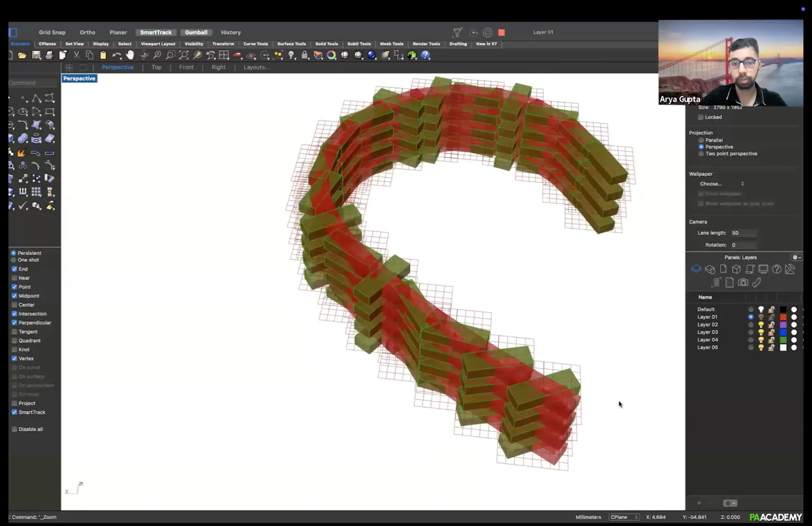The width and height of the screenshot is (812, 526).
Task: Switch to the Top viewport tab
Action: (x=156, y=67)
